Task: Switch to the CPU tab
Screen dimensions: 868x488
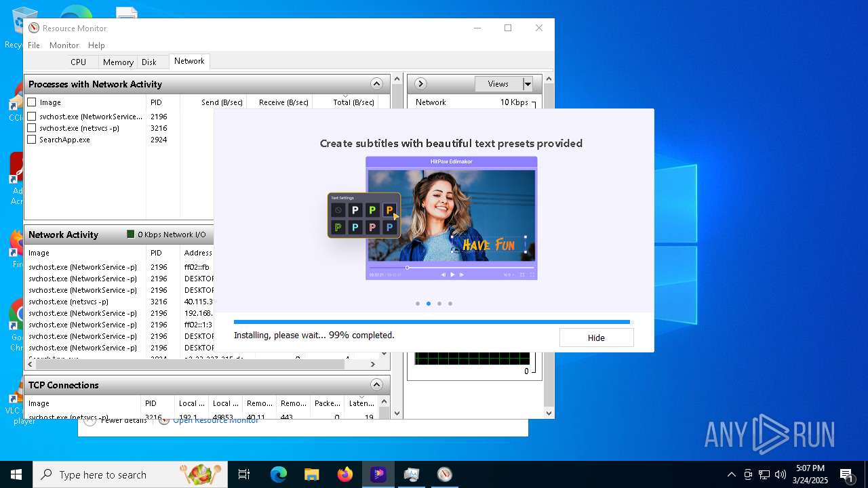Action: point(78,62)
